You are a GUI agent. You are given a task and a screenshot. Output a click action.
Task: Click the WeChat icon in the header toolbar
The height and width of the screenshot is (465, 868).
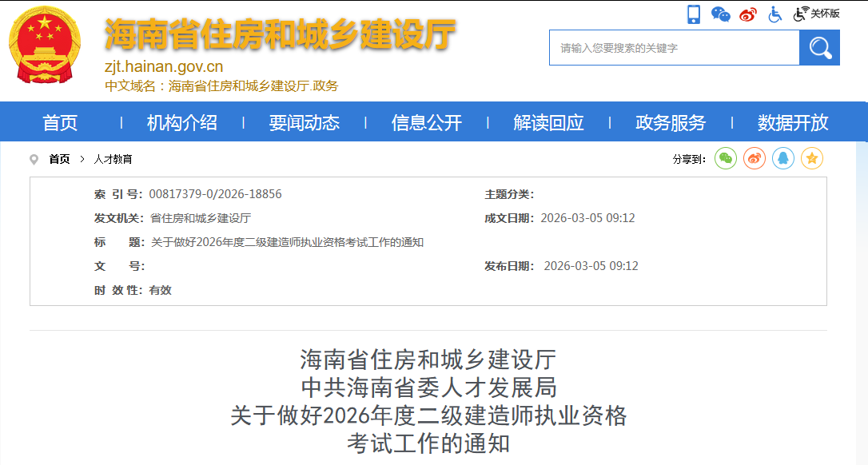[720, 14]
